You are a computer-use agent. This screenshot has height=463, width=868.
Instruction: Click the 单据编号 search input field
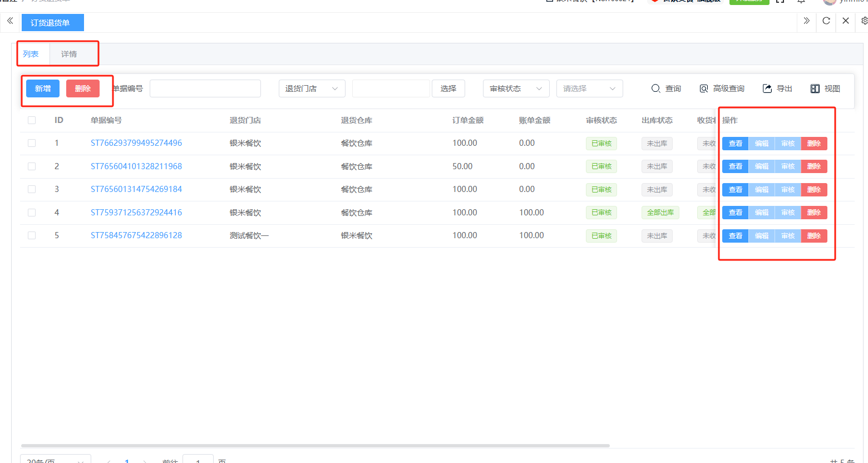(x=205, y=88)
